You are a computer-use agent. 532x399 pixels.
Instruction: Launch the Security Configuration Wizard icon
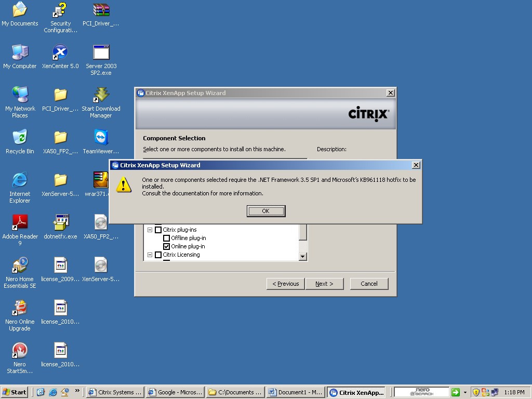click(60, 10)
